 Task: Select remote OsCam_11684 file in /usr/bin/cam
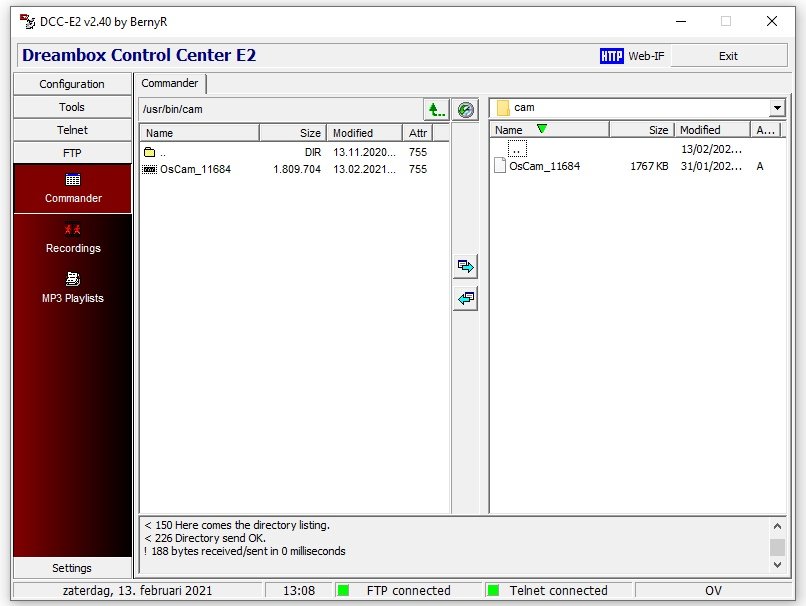pos(195,169)
